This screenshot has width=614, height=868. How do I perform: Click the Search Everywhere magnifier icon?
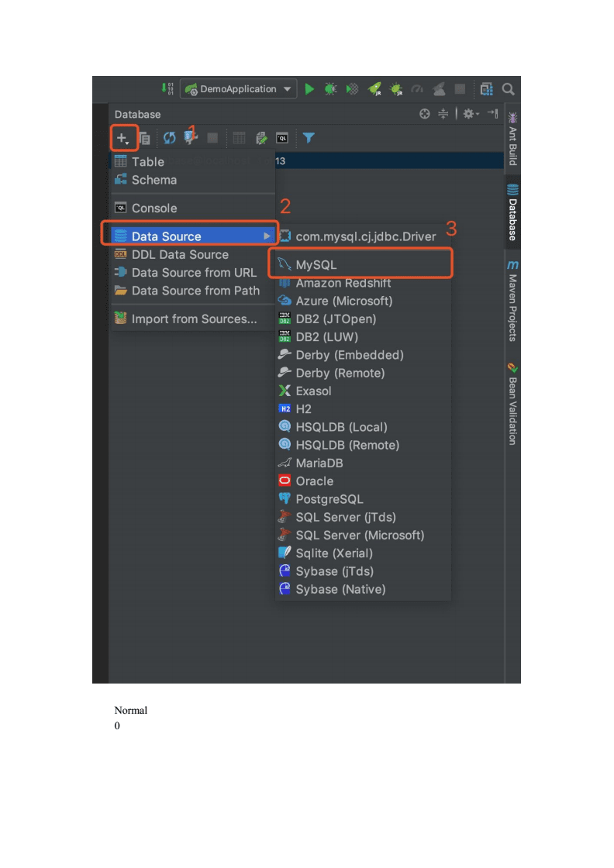pyautogui.click(x=508, y=88)
